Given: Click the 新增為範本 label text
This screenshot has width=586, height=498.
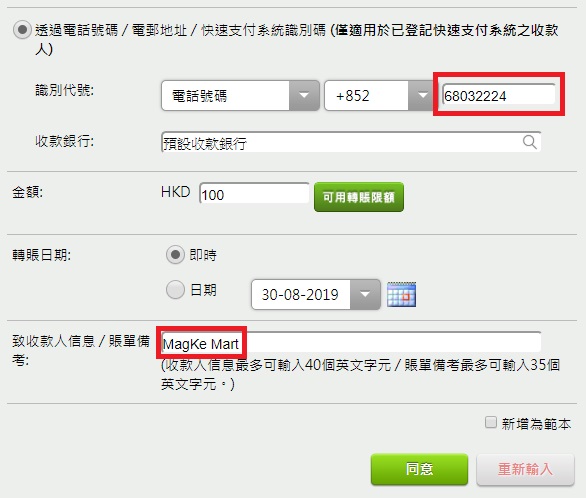Looking at the screenshot, I should [536, 424].
